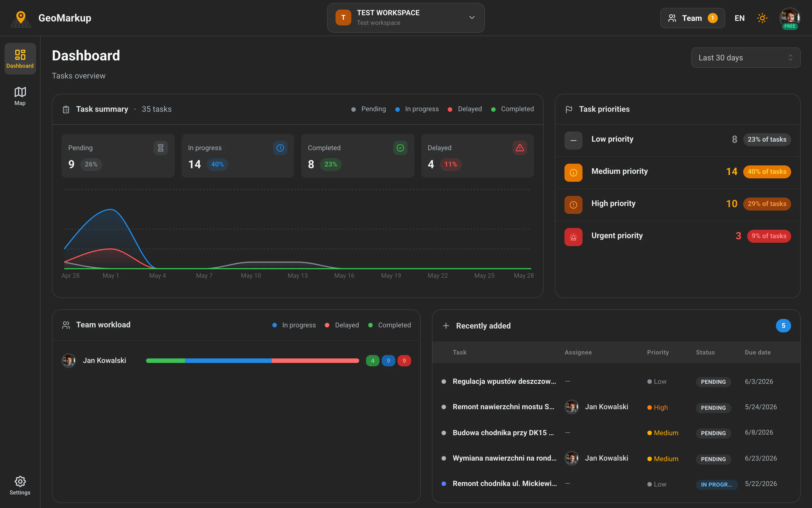
Task: Switch language via EN button
Action: (740, 18)
